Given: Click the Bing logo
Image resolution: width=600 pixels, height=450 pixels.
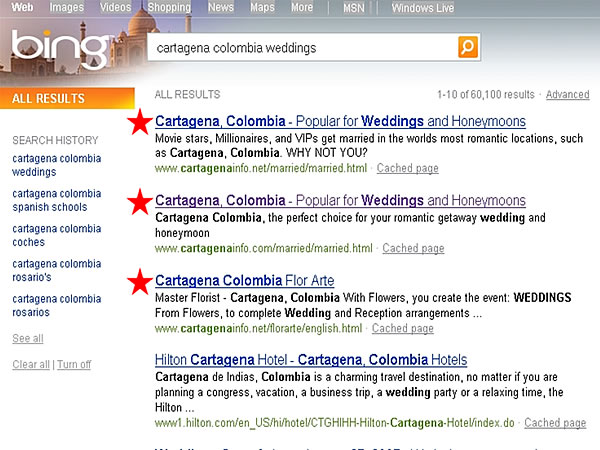Looking at the screenshot, I should (58, 47).
